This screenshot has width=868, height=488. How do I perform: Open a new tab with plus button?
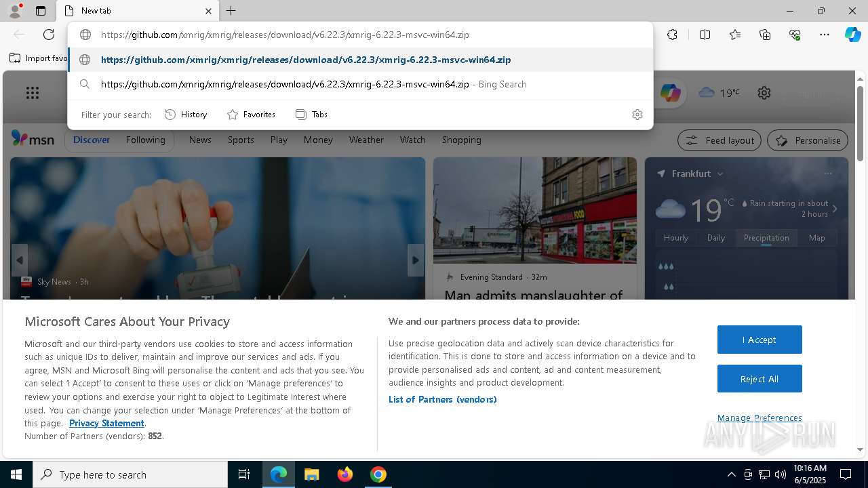click(231, 11)
